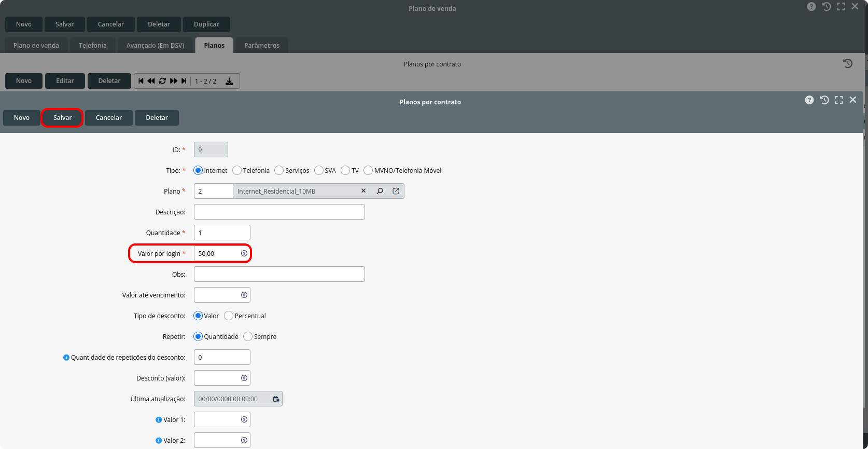The image size is (868, 449).
Task: Select SVA as Tipo
Action: pyautogui.click(x=319, y=170)
